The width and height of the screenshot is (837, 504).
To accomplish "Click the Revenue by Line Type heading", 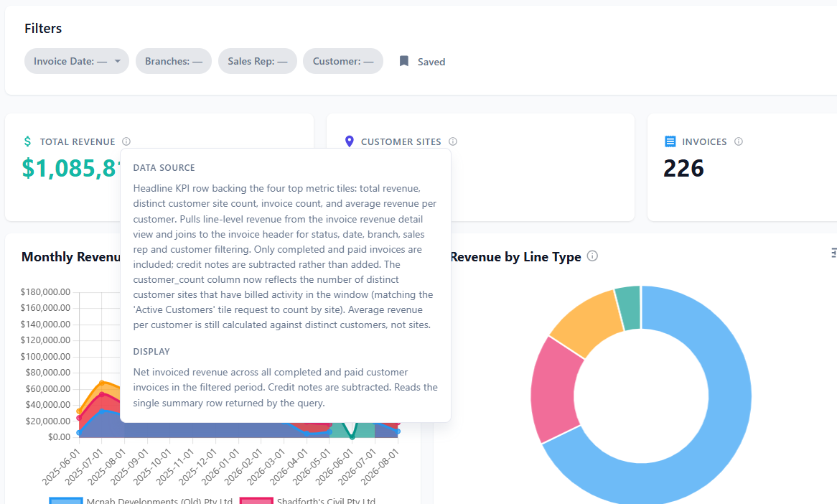I will (x=515, y=257).
